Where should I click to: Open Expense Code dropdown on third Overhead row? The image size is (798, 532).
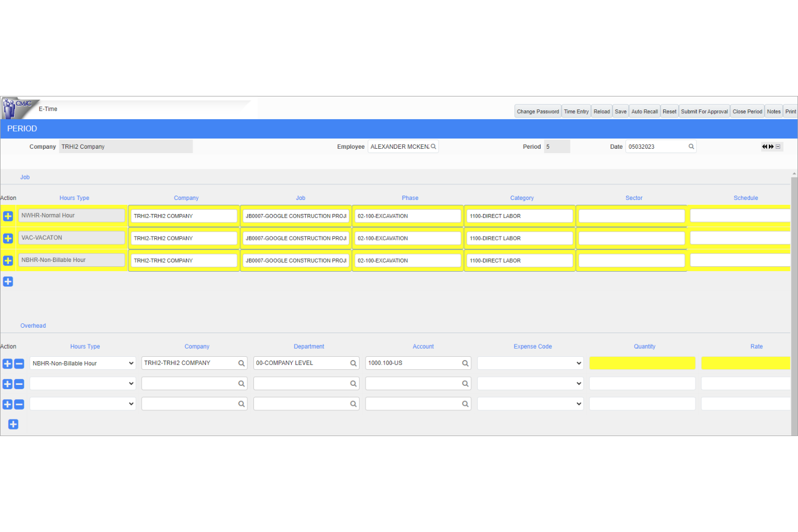530,404
